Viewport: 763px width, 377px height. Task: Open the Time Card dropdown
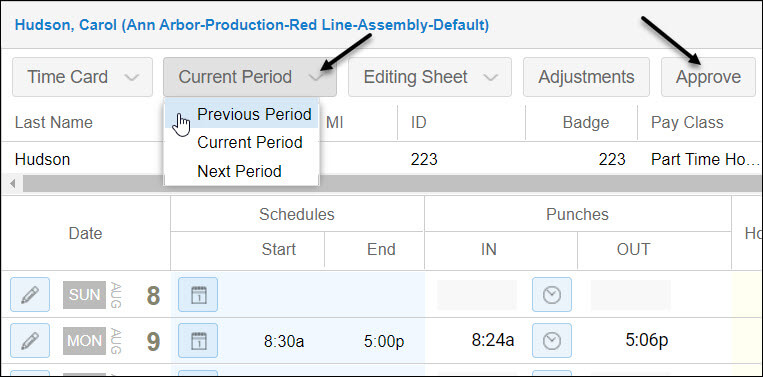[x=82, y=77]
